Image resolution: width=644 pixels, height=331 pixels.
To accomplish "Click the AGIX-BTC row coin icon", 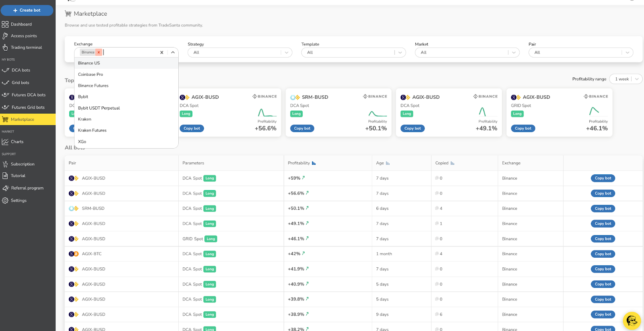I will pos(73,254).
